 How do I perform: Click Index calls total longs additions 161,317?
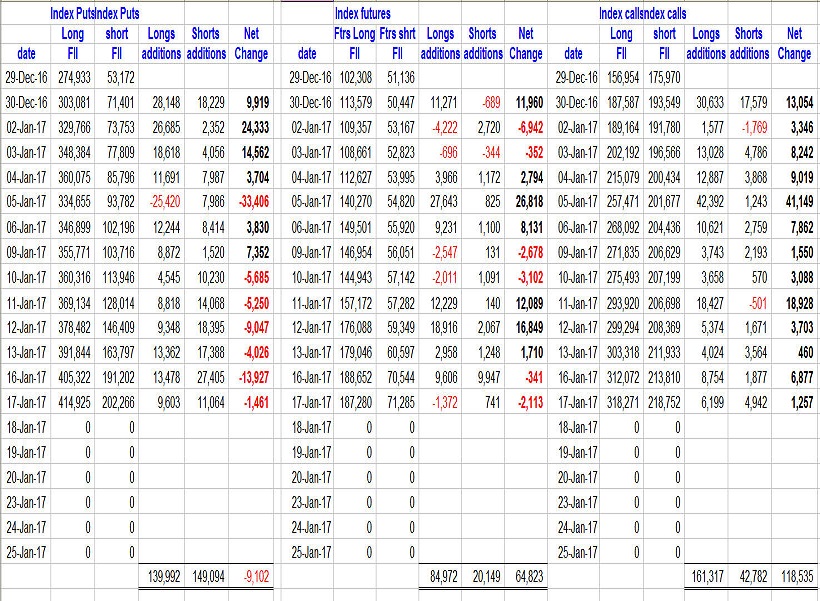coord(705,576)
